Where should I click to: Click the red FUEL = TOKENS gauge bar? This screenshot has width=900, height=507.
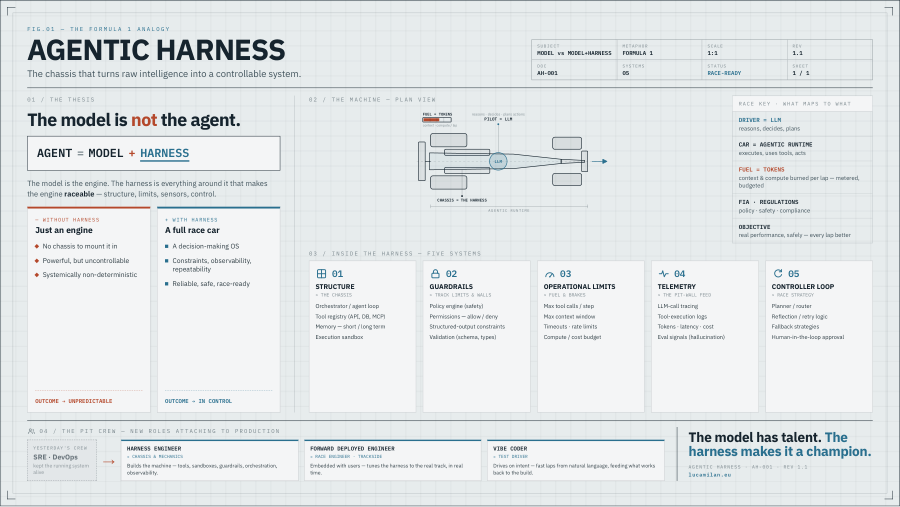(x=437, y=120)
